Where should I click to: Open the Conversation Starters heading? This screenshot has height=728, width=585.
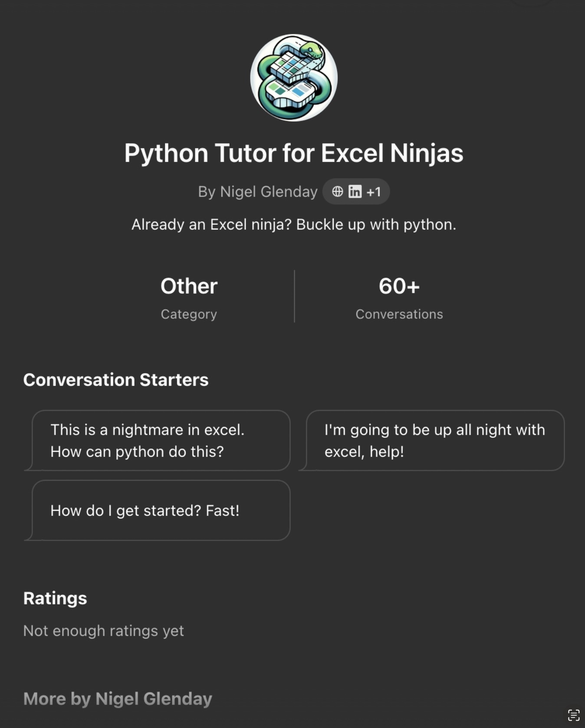[x=116, y=380]
